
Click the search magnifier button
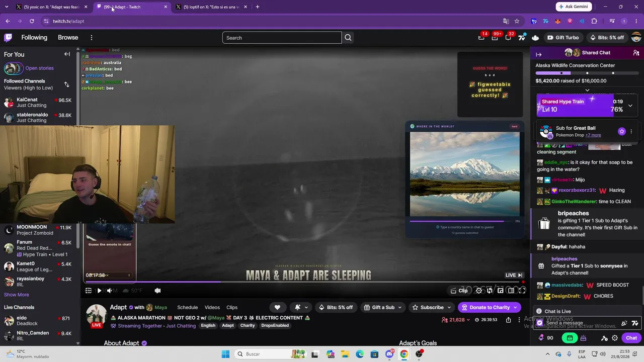tap(348, 38)
